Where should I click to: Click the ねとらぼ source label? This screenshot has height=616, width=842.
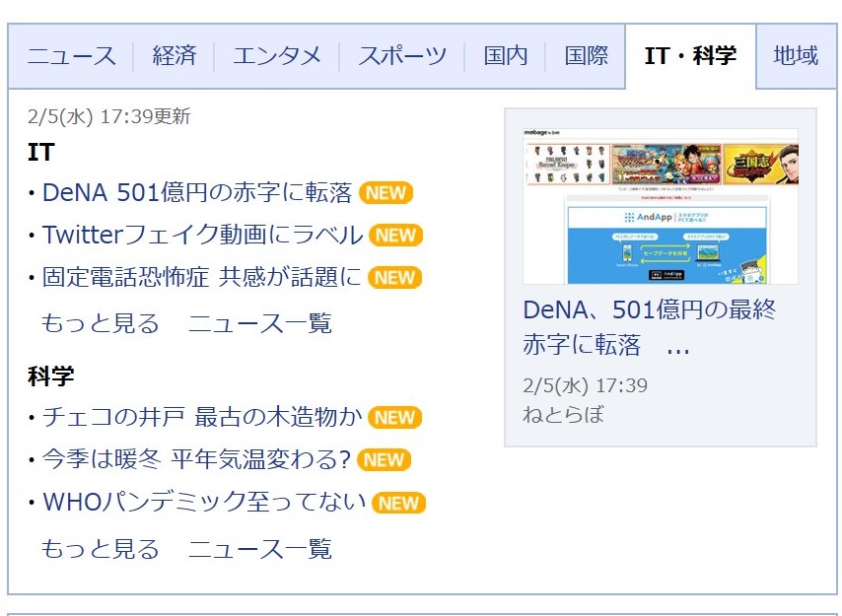click(x=564, y=414)
